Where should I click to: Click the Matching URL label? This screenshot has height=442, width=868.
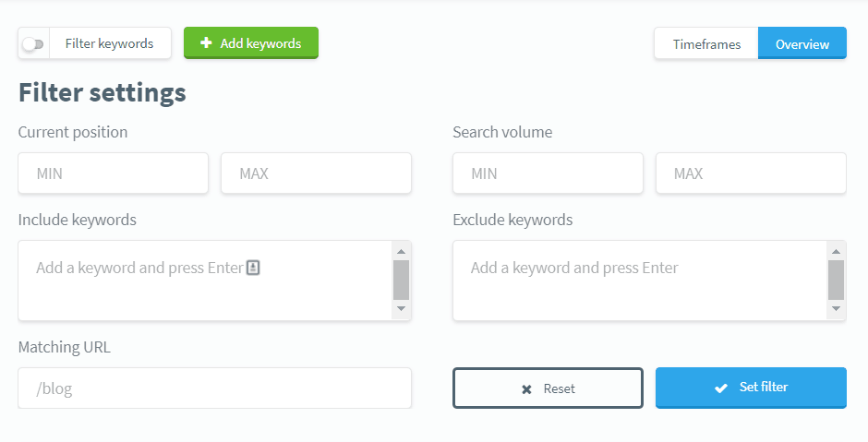tap(65, 347)
